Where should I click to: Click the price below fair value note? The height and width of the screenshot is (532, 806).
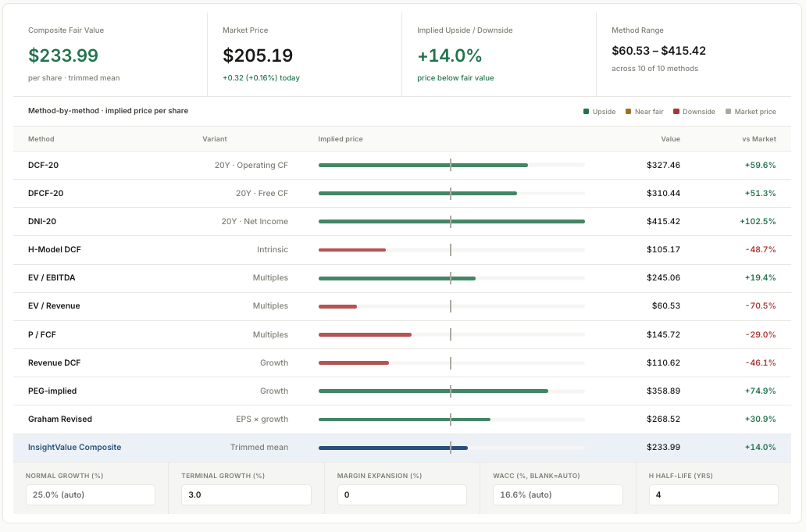click(x=455, y=78)
